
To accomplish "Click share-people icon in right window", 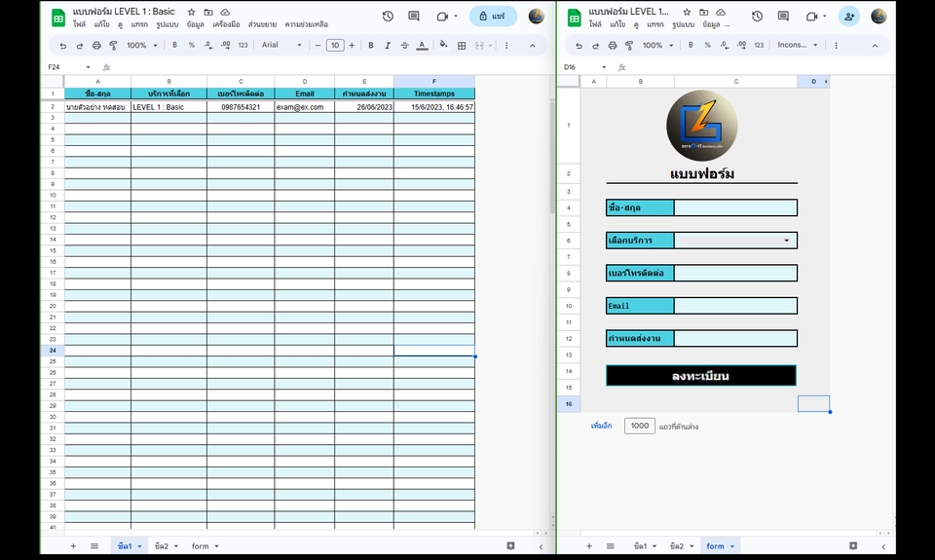I will pyautogui.click(x=849, y=17).
